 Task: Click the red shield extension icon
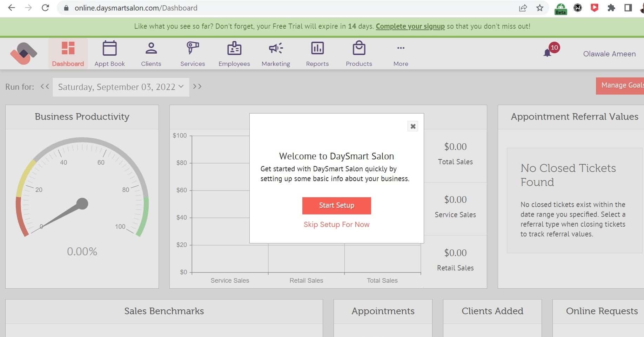(595, 8)
